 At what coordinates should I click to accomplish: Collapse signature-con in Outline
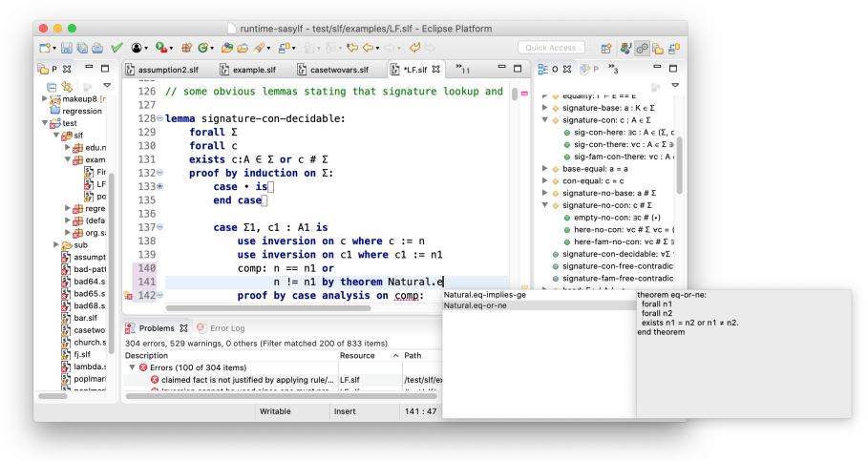coord(544,119)
